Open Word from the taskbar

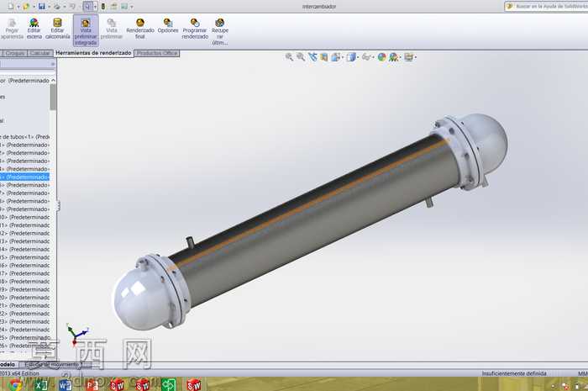[x=66, y=384]
